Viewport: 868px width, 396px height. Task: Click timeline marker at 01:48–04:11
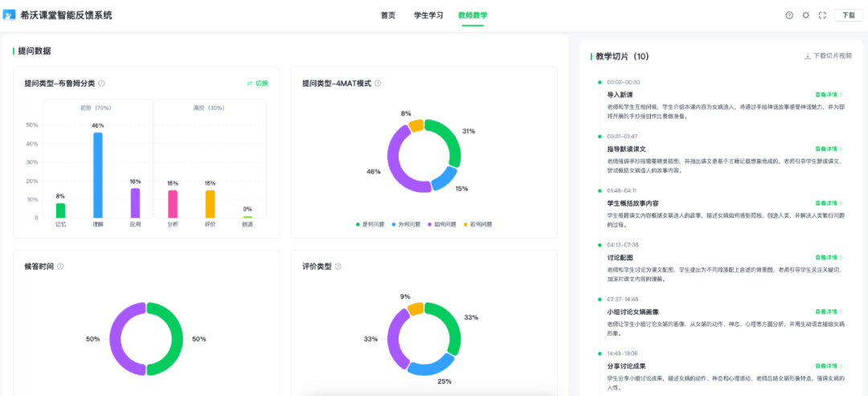[600, 190]
